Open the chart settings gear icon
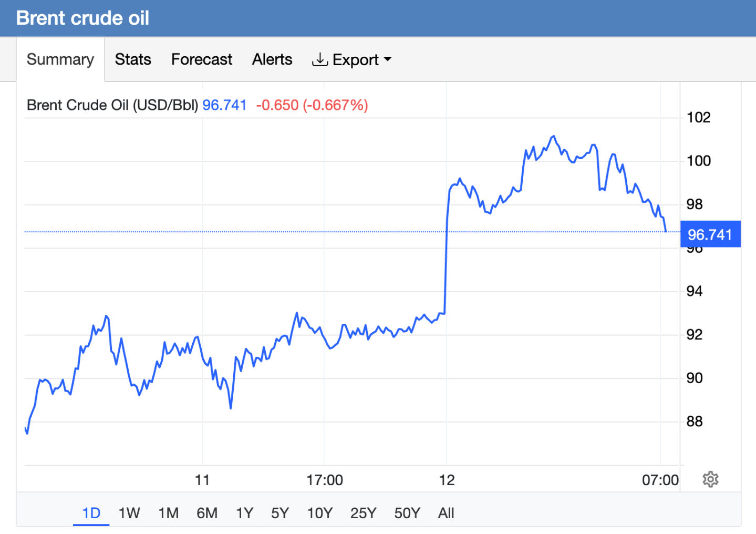This screenshot has height=534, width=756. click(x=710, y=479)
